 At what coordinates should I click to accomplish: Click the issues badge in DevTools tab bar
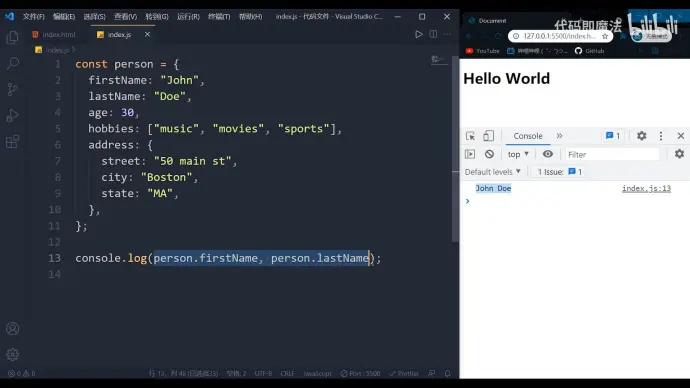click(613, 136)
